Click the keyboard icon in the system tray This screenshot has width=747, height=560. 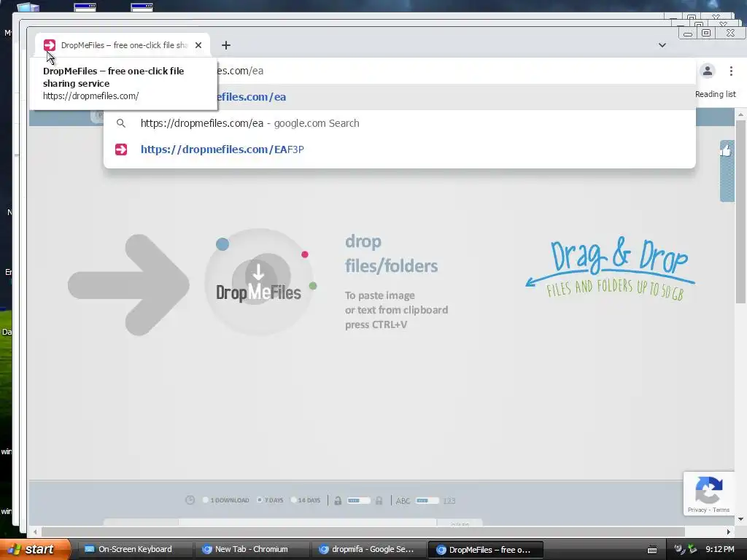pos(652,550)
